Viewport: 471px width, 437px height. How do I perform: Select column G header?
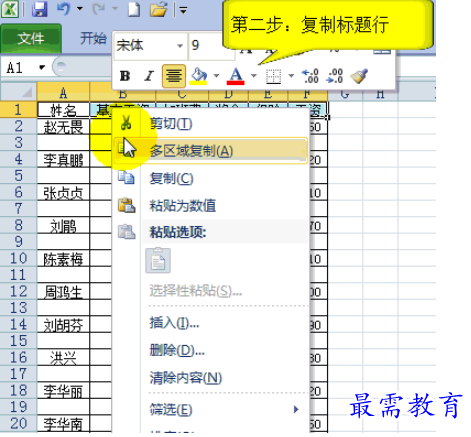pos(345,94)
